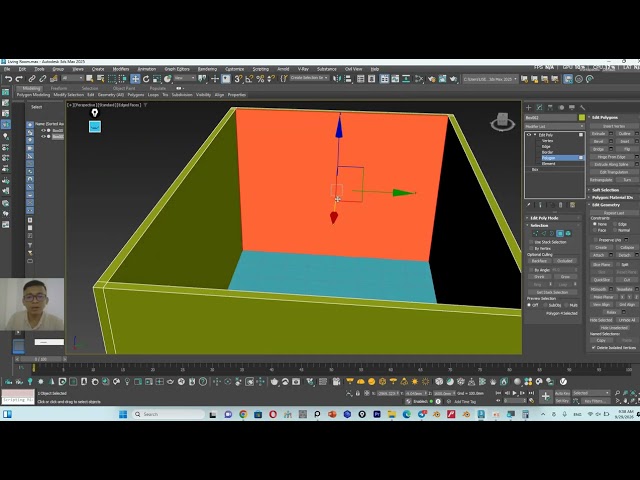Viewport: 640px width, 480px height.
Task: Open the Rendering menu
Action: coord(207,69)
